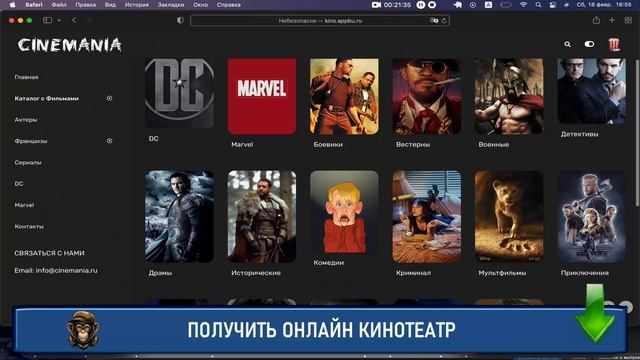
Task: Expand the Франшизы submenu
Action: pos(109,141)
